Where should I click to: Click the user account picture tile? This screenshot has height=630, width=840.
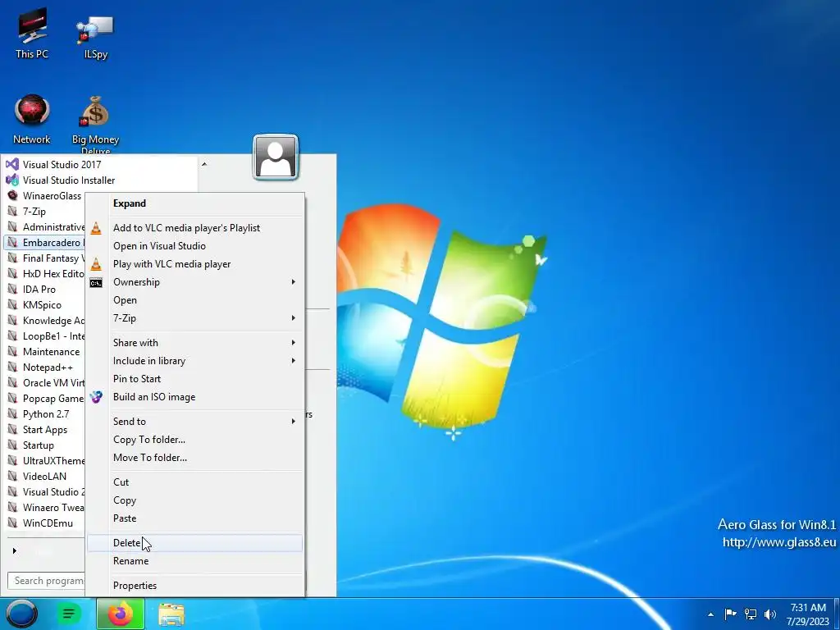coord(276,157)
